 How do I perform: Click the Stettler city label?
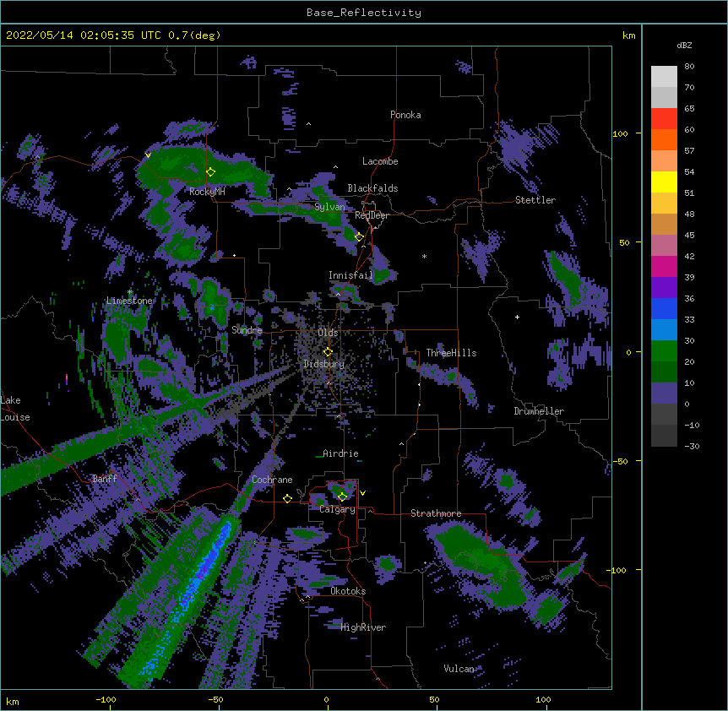tap(535, 200)
